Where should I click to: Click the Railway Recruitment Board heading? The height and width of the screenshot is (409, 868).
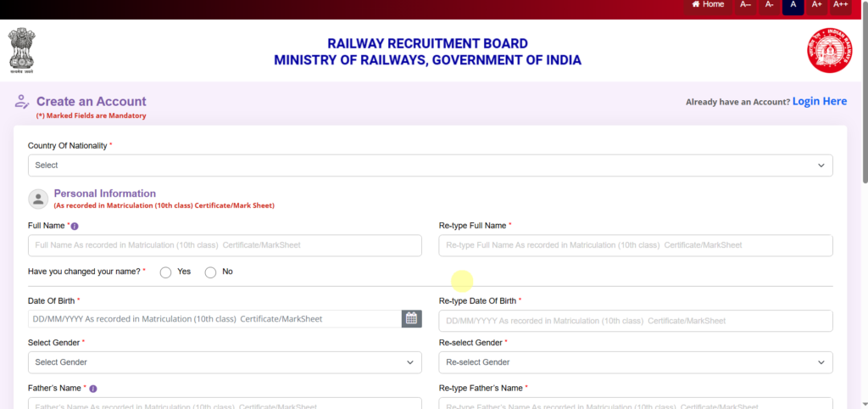(427, 44)
